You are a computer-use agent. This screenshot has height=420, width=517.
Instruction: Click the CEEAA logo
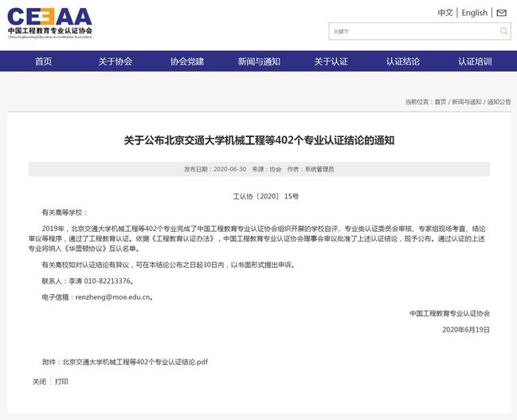coord(49,23)
